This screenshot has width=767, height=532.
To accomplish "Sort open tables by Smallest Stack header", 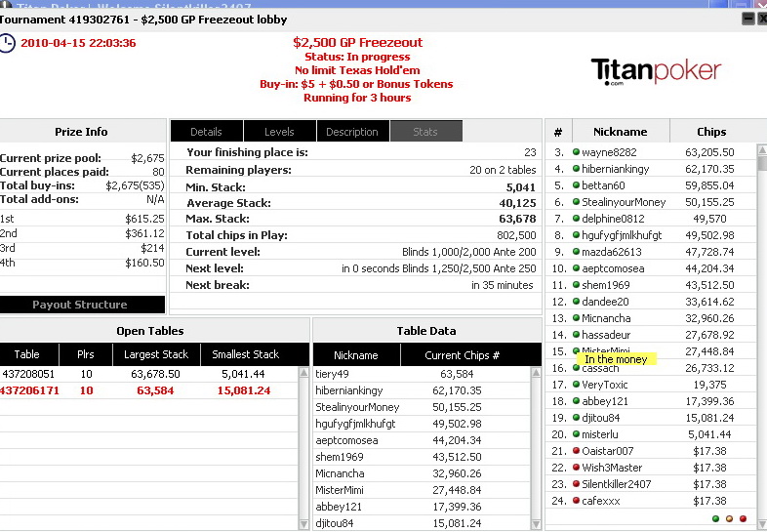I will click(x=246, y=354).
